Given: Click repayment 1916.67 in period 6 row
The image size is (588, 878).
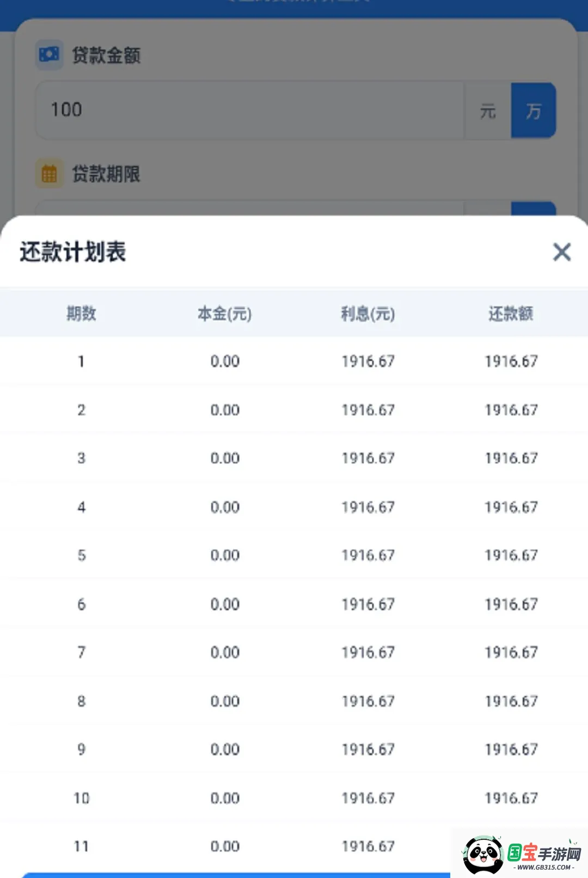Looking at the screenshot, I should 511,604.
